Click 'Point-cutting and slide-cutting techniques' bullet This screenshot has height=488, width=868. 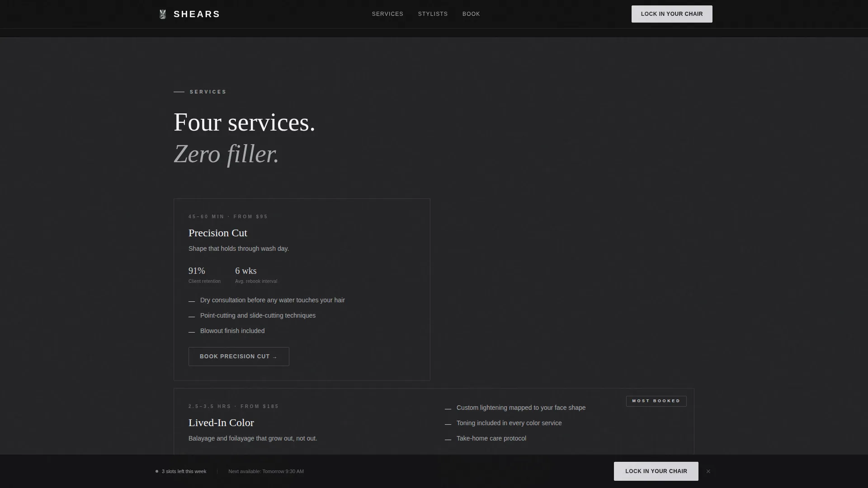coord(258,315)
